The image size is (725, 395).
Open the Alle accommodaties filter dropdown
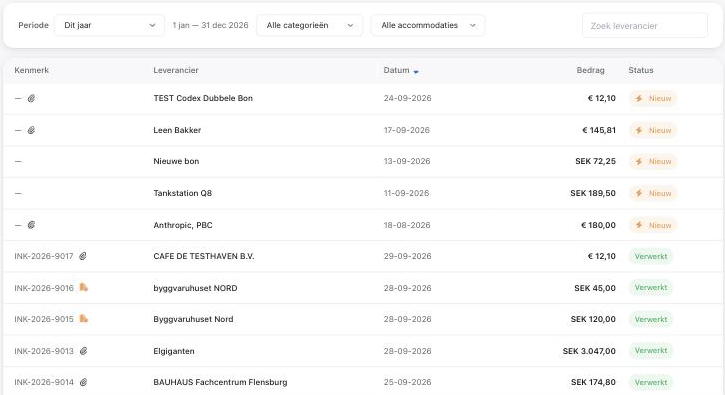click(x=428, y=25)
